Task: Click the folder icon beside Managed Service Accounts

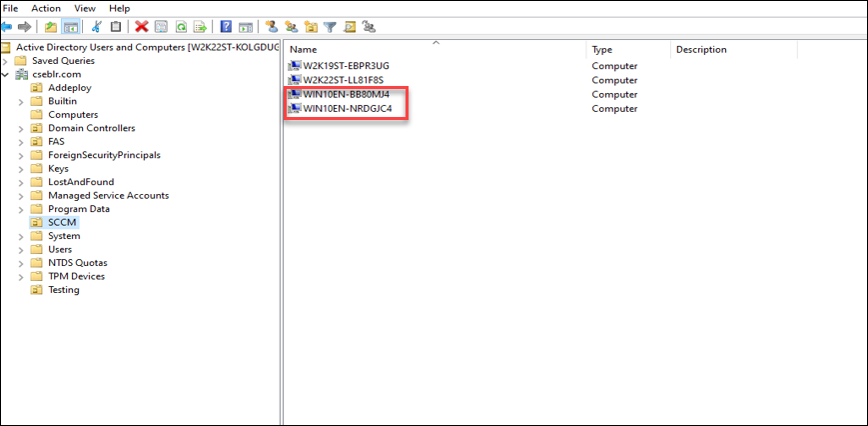Action: click(x=37, y=196)
